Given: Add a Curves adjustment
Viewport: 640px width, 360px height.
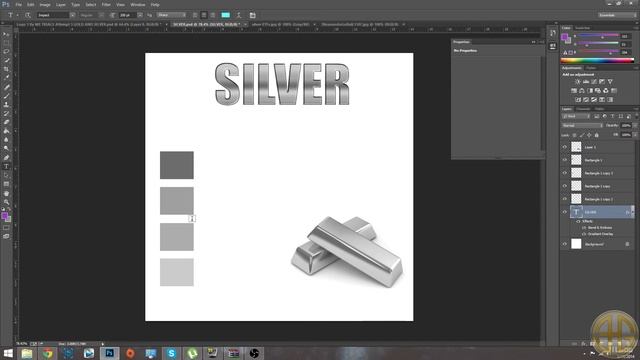Looking at the screenshot, I should 594,82.
